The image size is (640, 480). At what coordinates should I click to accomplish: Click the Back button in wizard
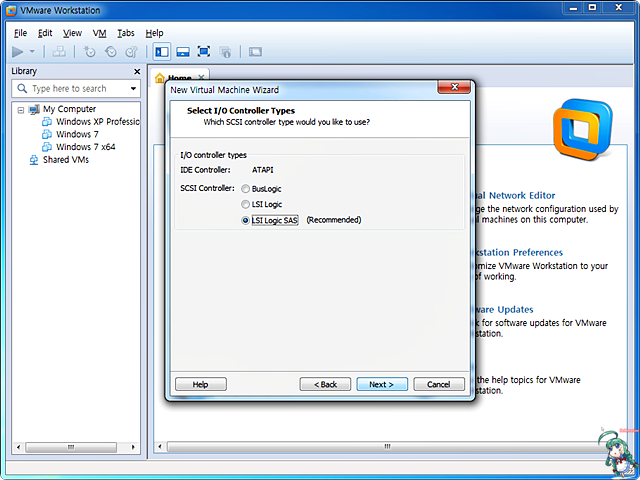[325, 384]
